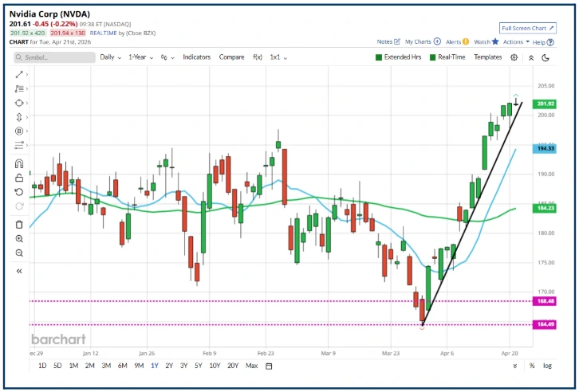The width and height of the screenshot is (579, 392).
Task: Add to Watch list star
Action: [x=486, y=41]
